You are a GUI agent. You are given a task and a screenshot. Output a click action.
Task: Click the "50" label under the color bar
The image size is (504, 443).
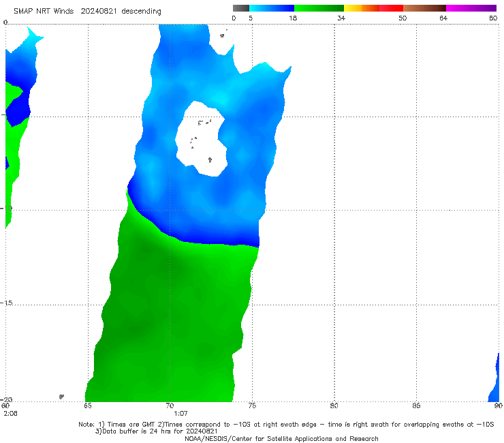click(x=403, y=18)
